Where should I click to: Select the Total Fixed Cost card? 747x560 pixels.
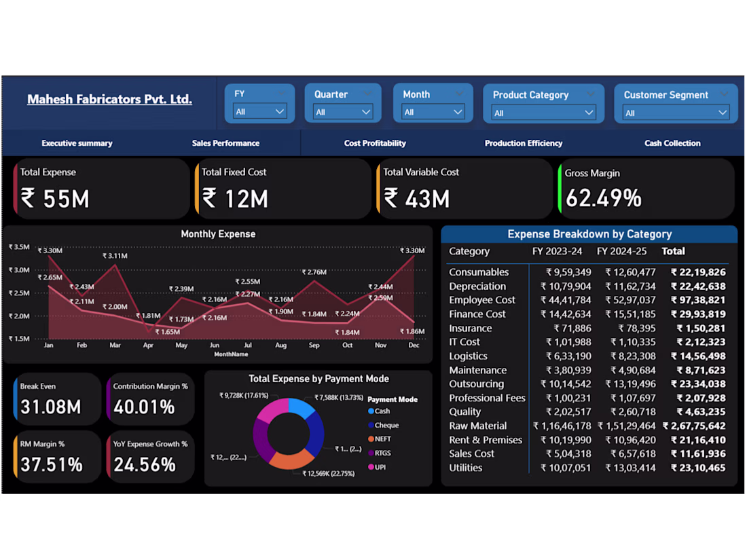click(x=283, y=189)
